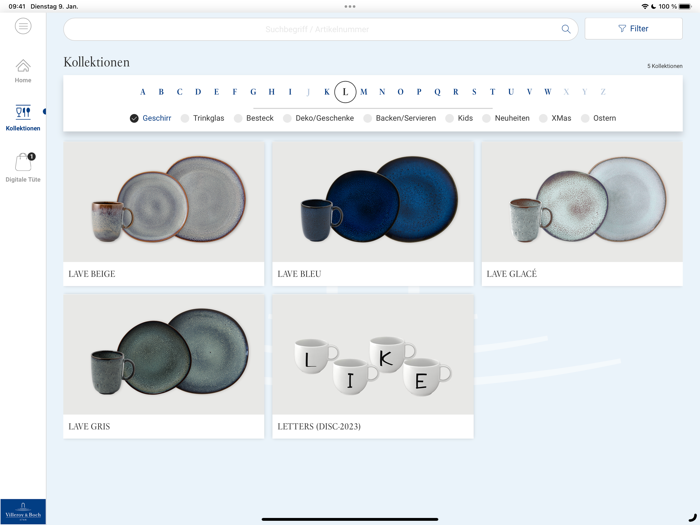Click the Kollektionen page heading
Viewport: 700px width, 525px height.
tap(96, 62)
